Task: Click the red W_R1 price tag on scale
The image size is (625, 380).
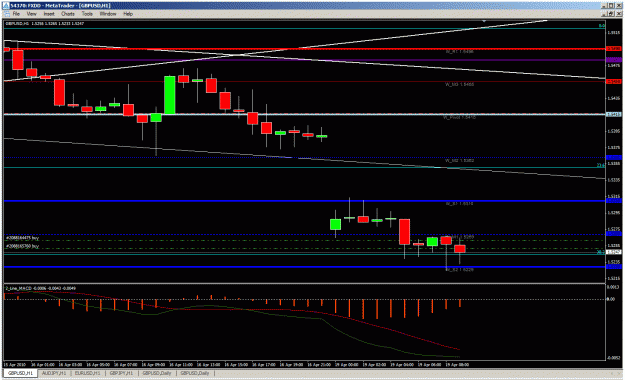Action: click(614, 49)
